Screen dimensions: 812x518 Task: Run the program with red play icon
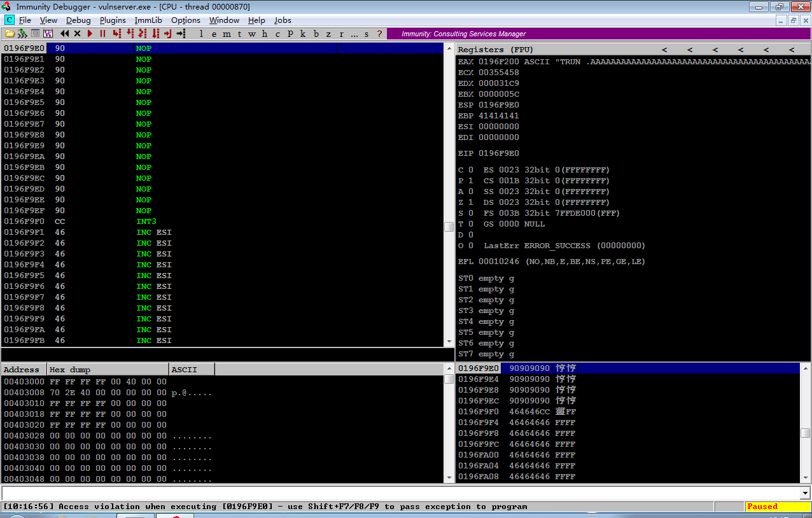tap(90, 34)
